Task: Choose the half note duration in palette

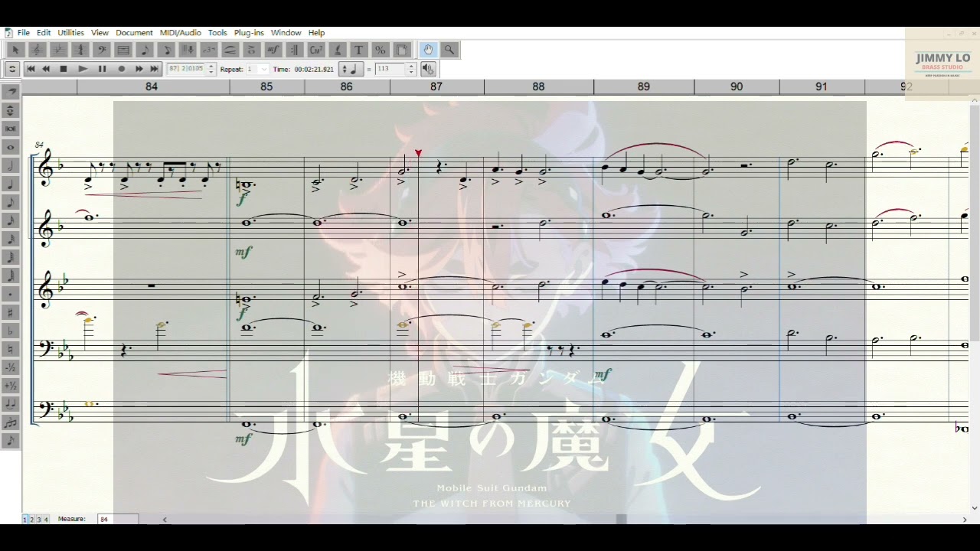Action: coord(11,165)
